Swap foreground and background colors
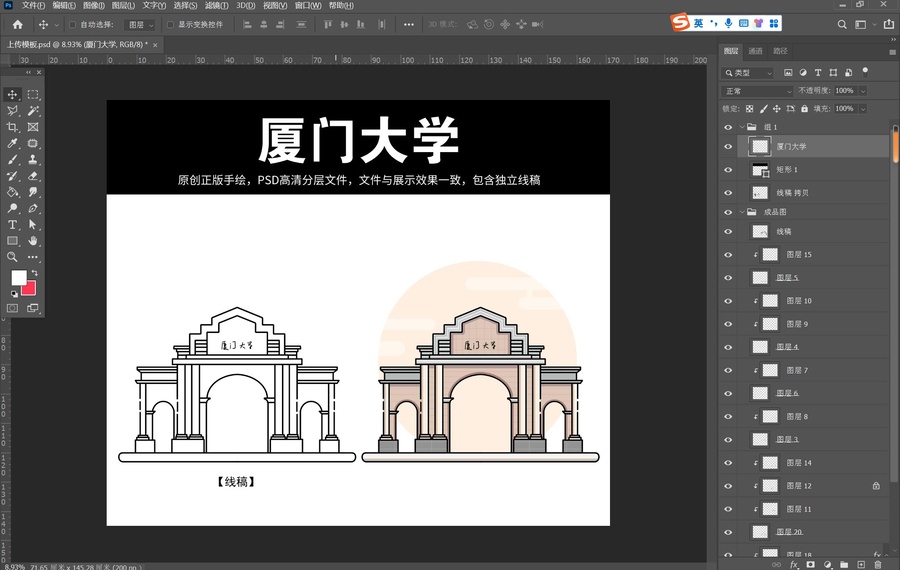The image size is (900, 570). [x=35, y=273]
